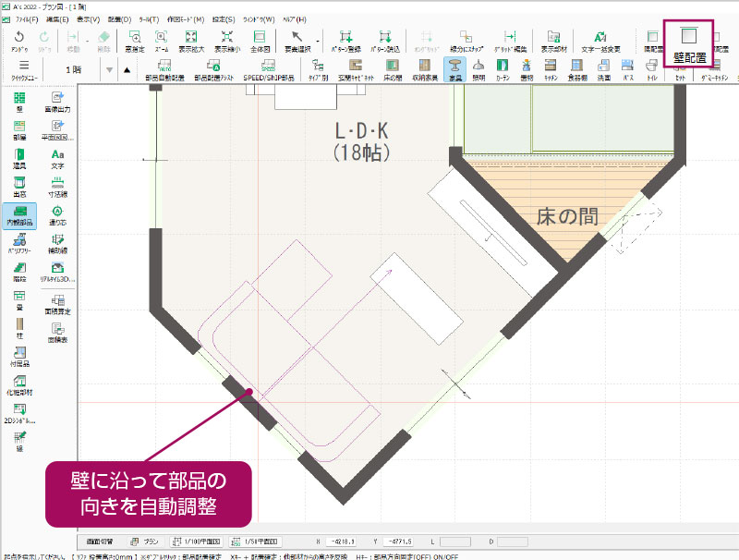Open the 作図モード(M) menu
Screen dimensions: 739x560
tap(186, 19)
